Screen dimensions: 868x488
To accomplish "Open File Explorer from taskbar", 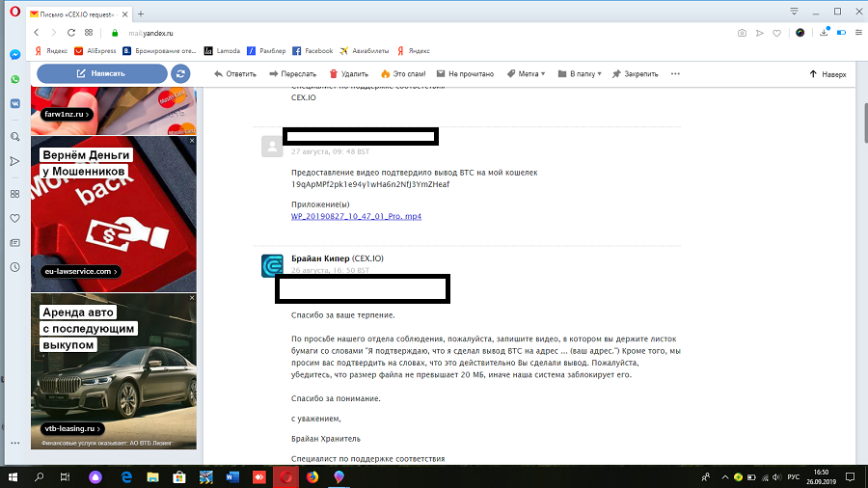I will click(152, 477).
